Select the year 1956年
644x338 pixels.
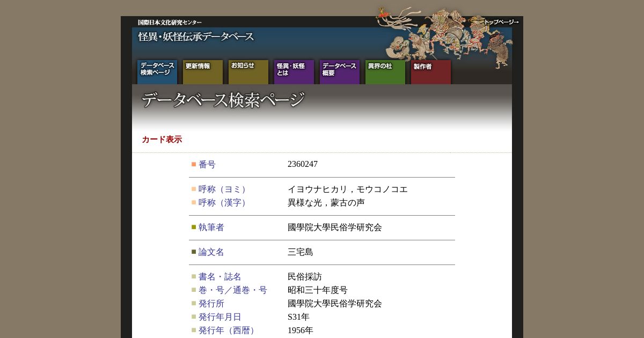click(x=301, y=330)
